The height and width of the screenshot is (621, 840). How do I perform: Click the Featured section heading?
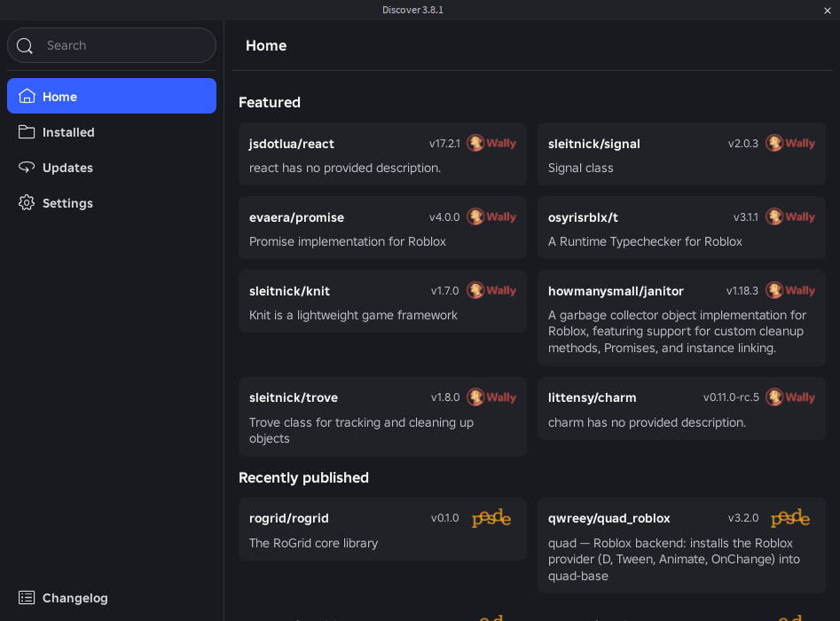270,102
